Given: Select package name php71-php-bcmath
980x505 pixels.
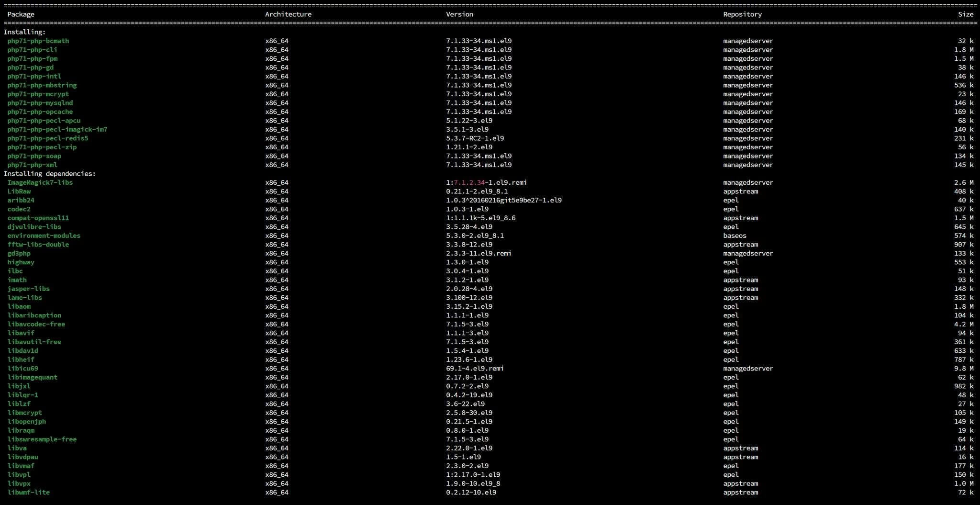Looking at the screenshot, I should point(38,41).
